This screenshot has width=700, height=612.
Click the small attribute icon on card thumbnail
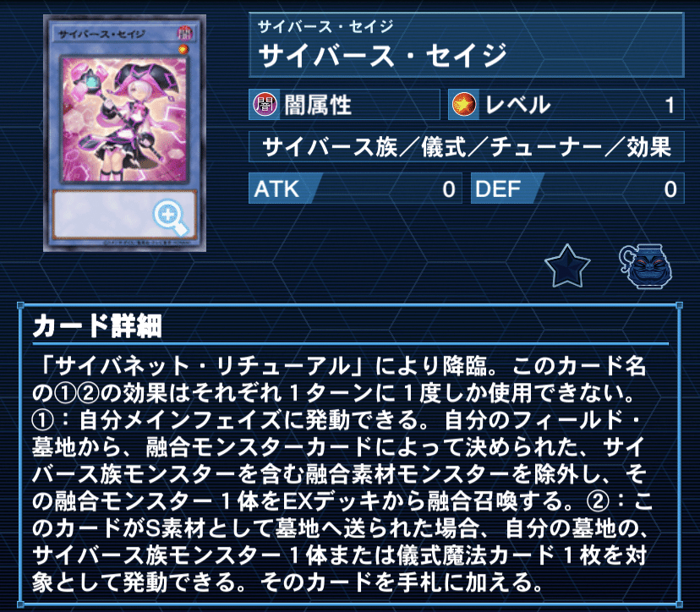[184, 33]
